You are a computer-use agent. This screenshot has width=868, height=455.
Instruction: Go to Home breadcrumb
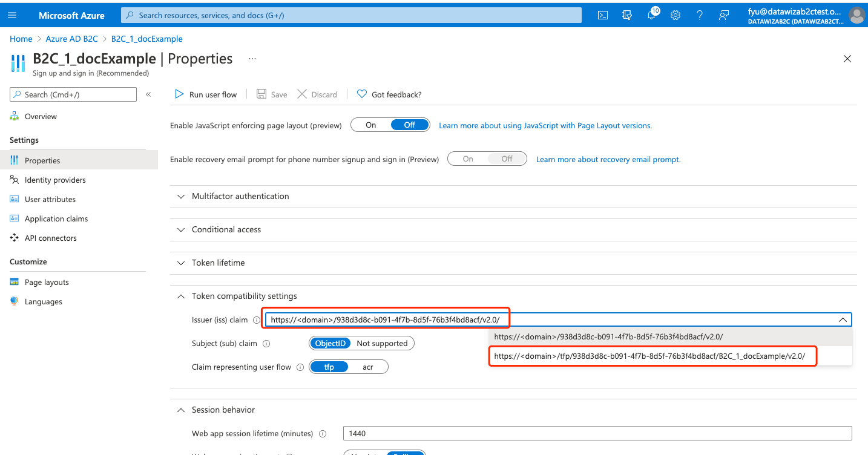tap(21, 39)
